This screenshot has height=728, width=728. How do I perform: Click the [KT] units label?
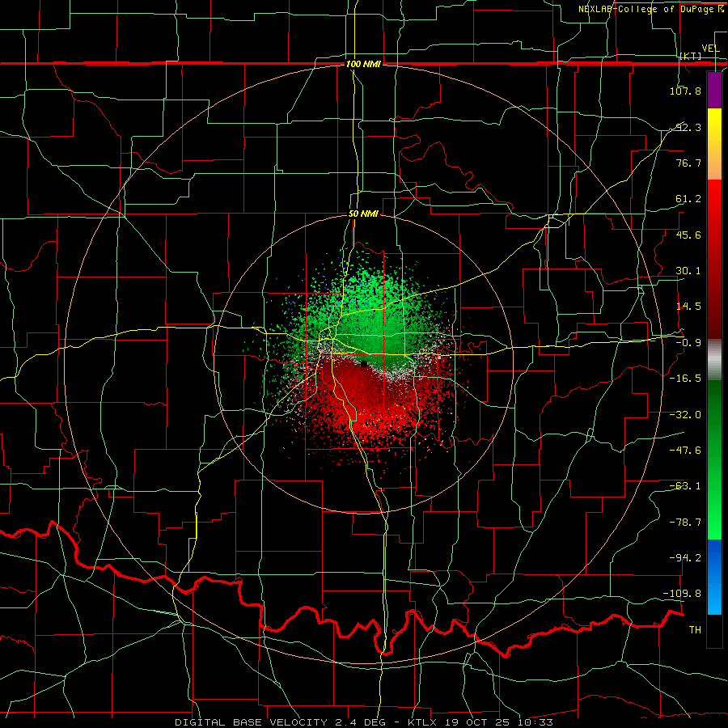[x=691, y=56]
